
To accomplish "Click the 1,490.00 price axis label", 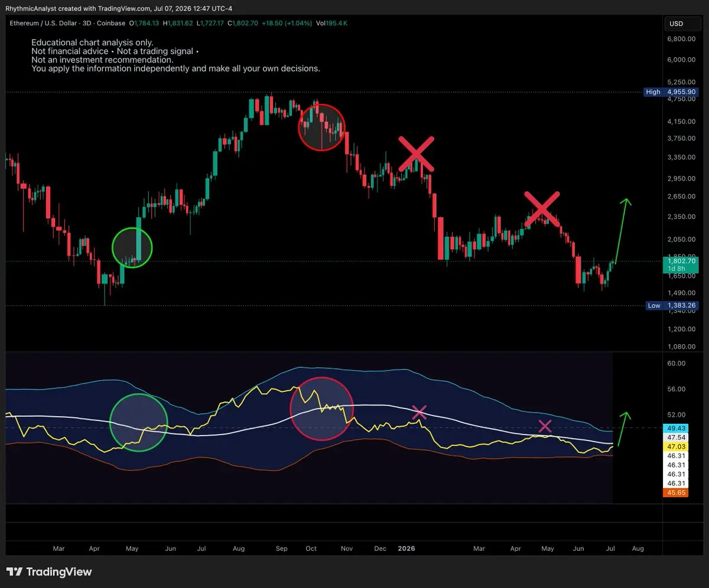I will (681, 293).
